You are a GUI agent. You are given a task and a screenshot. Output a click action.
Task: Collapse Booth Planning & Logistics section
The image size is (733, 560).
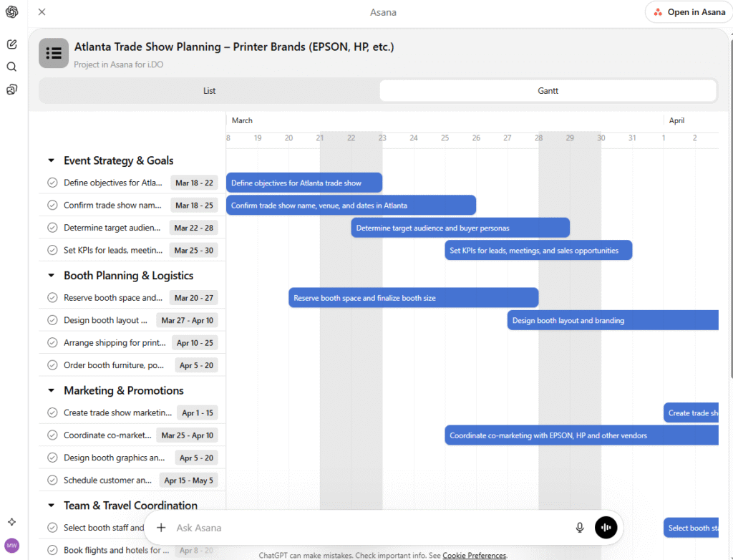pyautogui.click(x=50, y=275)
